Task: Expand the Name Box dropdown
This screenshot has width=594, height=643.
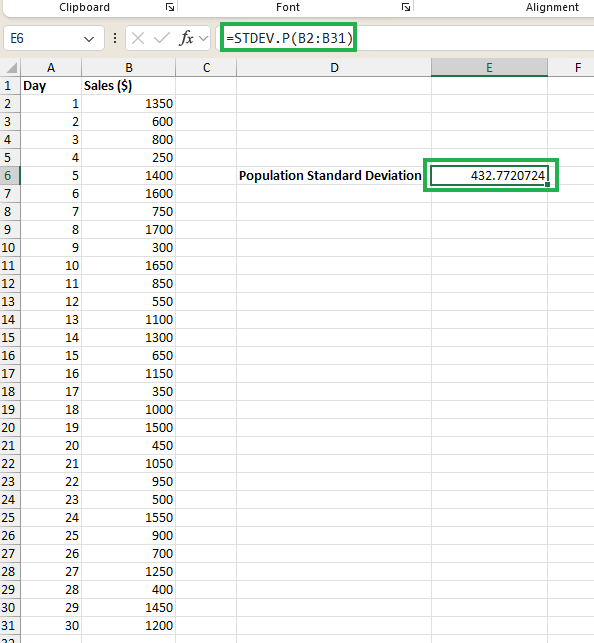Action: tap(89, 39)
